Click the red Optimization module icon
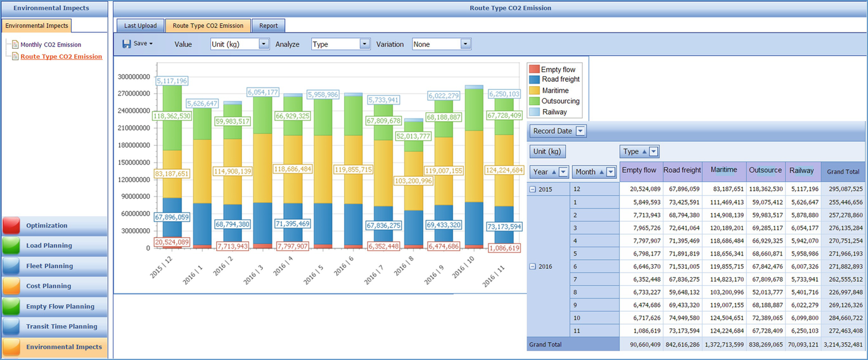Image resolution: width=868 pixels, height=360 pixels. coord(11,226)
